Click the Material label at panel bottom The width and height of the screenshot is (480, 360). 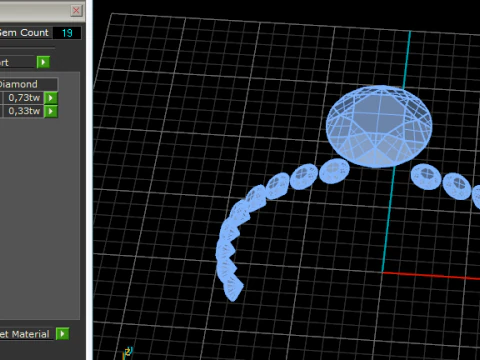(25, 334)
